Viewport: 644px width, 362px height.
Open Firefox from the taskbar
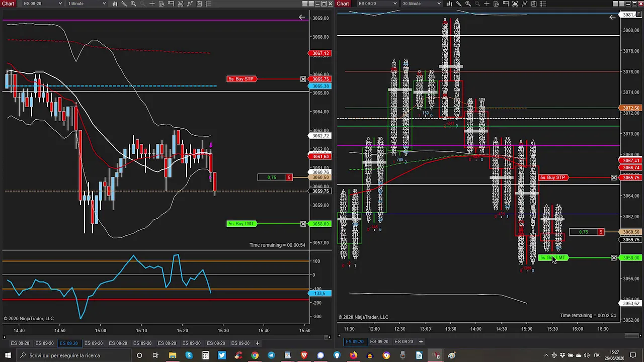pos(353,355)
